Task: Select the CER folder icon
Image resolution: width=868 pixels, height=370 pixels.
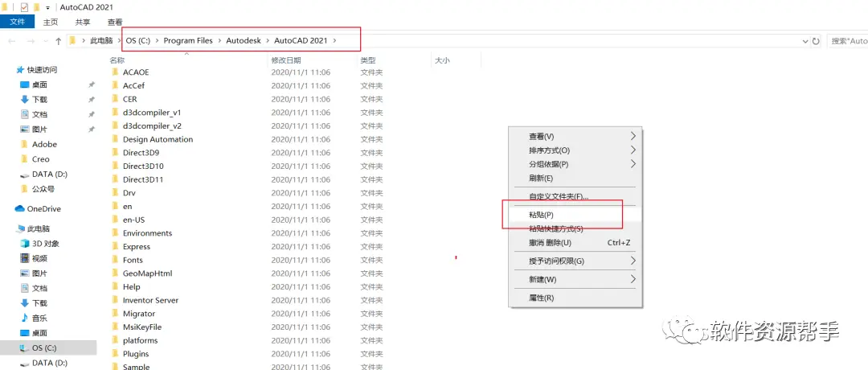Action: [x=115, y=99]
